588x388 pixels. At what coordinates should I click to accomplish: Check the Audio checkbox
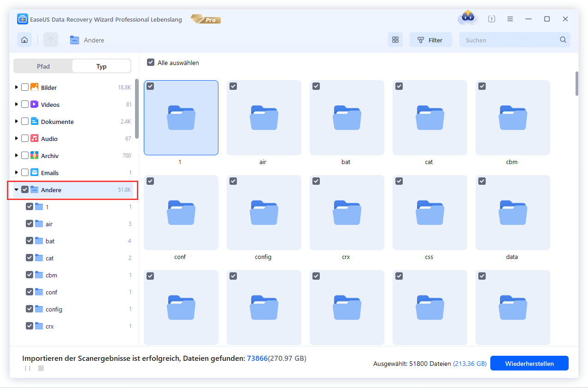(25, 138)
